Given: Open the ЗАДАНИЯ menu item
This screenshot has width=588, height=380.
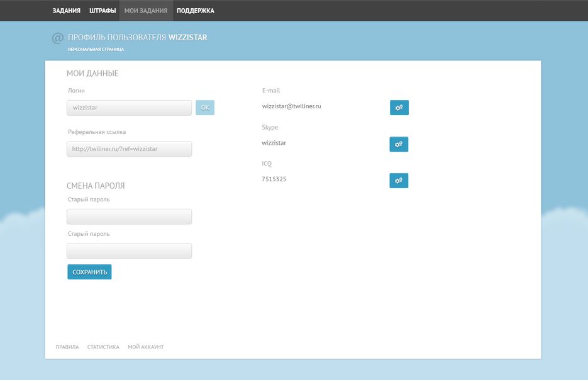Looking at the screenshot, I should (66, 11).
